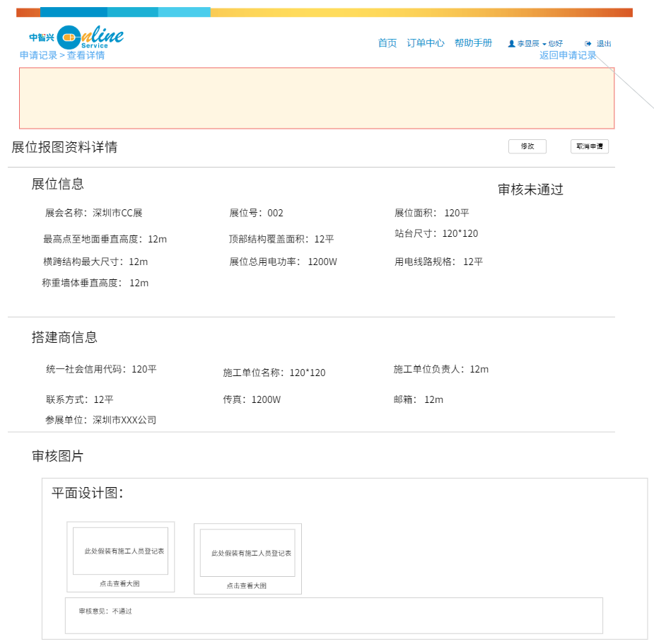Screen dimensions: 654x644
Task: Open the 首页 navigation item
Action: 387,43
